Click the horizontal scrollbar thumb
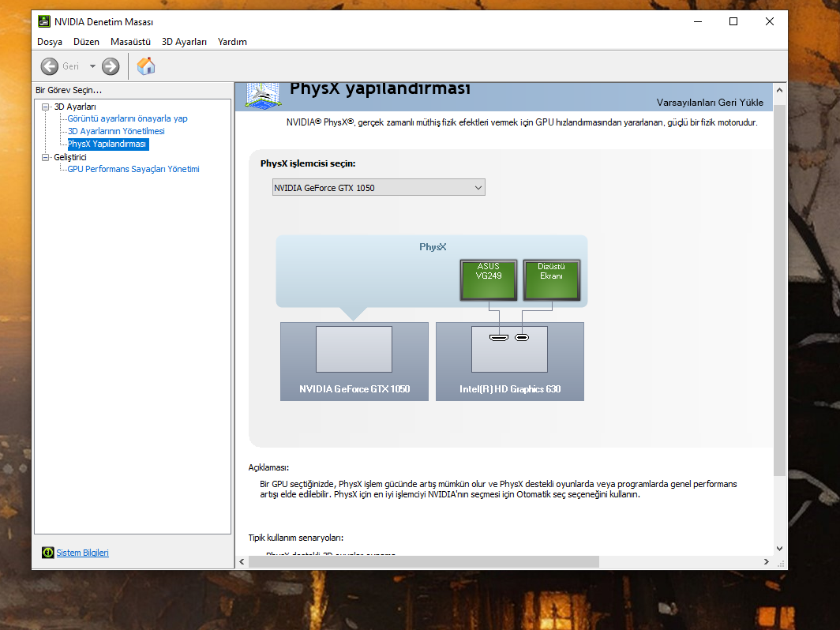The height and width of the screenshot is (630, 840). pos(424,561)
